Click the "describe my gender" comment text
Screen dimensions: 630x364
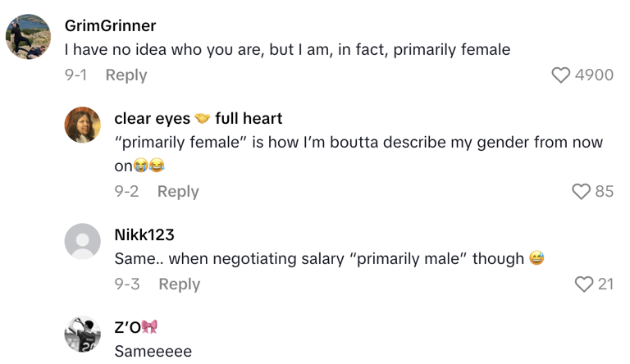(358, 143)
